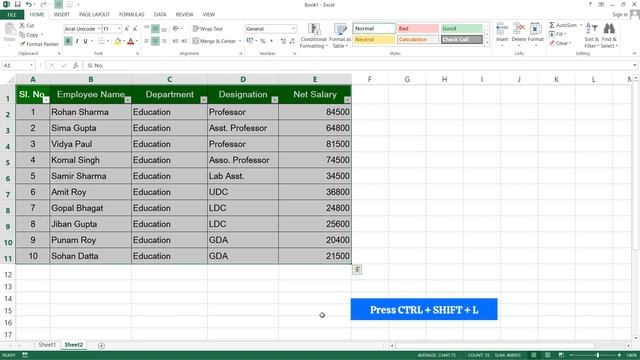This screenshot has width=640, height=360.
Task: Increase font size with the larger A icon
Action: (x=127, y=29)
